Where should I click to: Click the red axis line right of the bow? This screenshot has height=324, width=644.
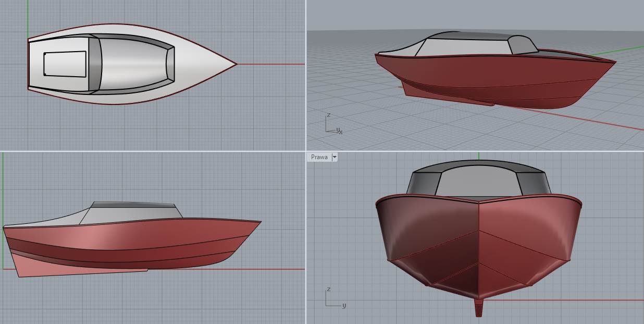(271, 64)
